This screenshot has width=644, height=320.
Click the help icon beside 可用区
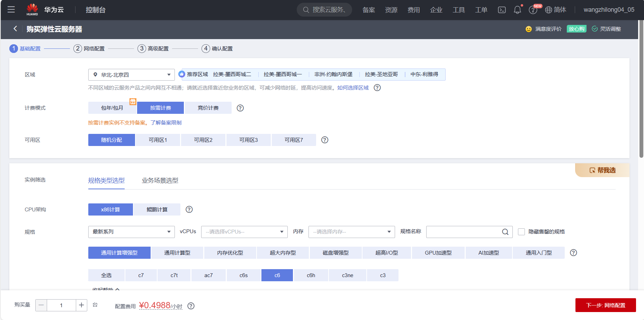tap(324, 140)
